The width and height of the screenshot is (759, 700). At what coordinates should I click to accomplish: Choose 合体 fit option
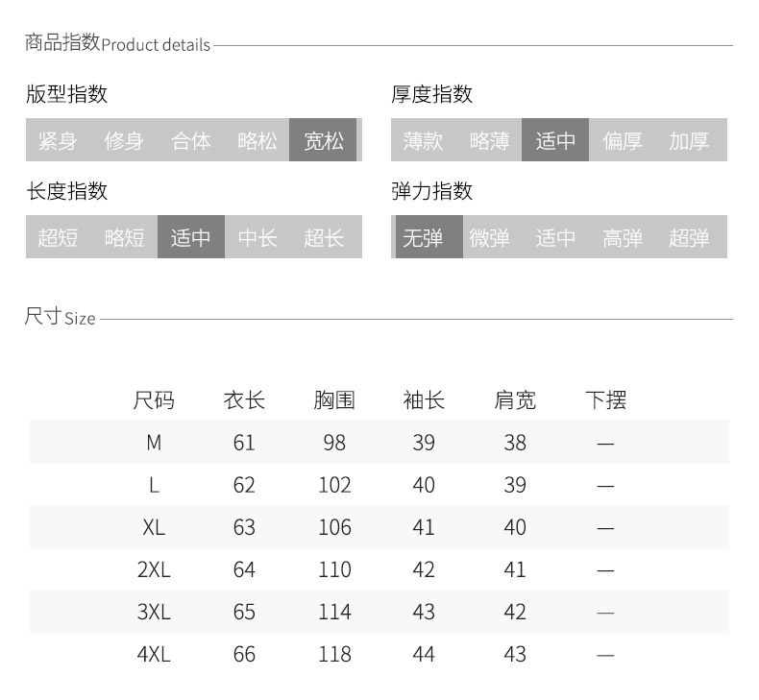[x=191, y=140]
